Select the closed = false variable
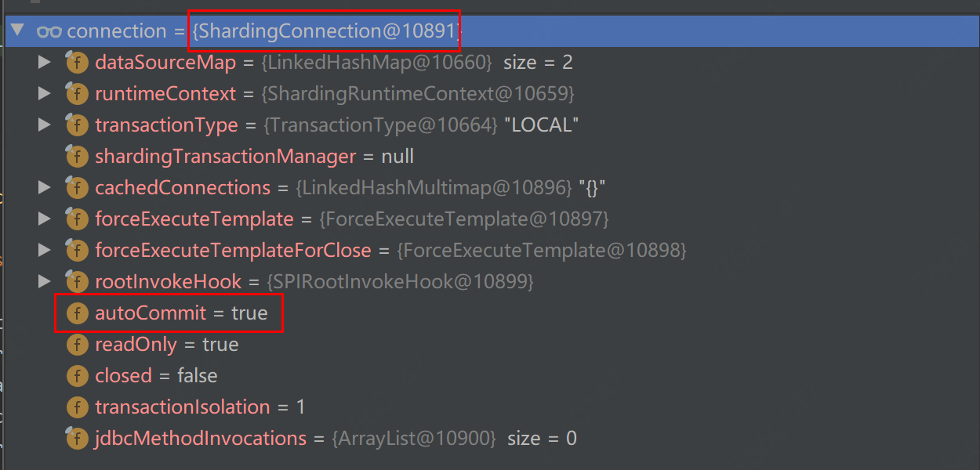This screenshot has width=980, height=470. point(156,376)
